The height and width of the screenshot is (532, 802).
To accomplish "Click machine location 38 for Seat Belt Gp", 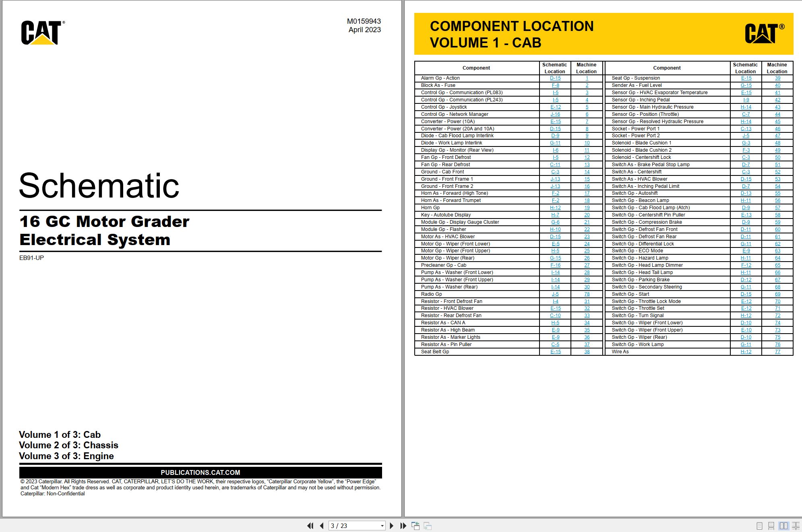I will click(x=587, y=352).
